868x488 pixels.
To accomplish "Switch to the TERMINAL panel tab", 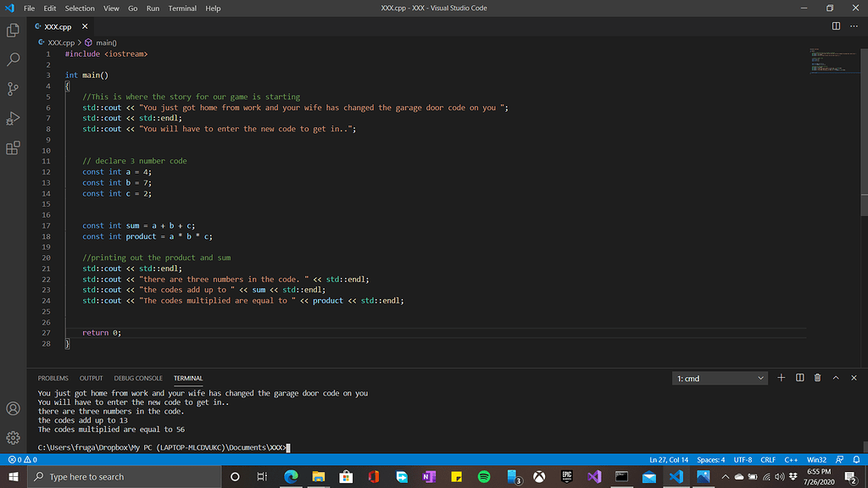I will tap(188, 379).
